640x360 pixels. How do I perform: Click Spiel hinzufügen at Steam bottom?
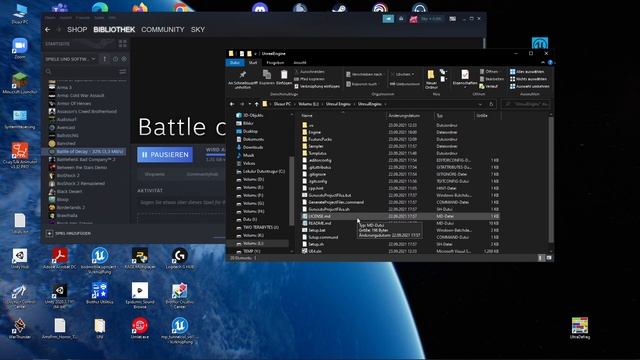click(69, 233)
